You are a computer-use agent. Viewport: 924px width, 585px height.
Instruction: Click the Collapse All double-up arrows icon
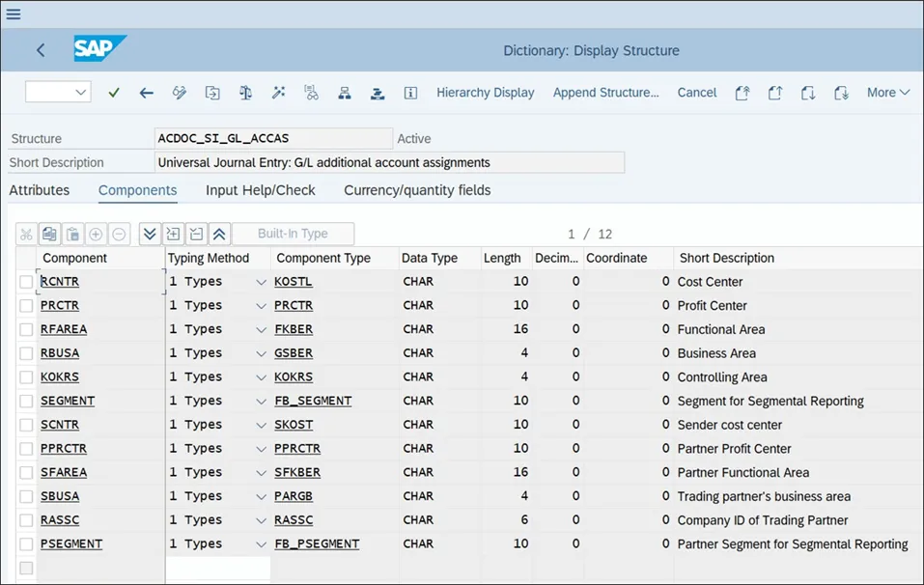218,234
